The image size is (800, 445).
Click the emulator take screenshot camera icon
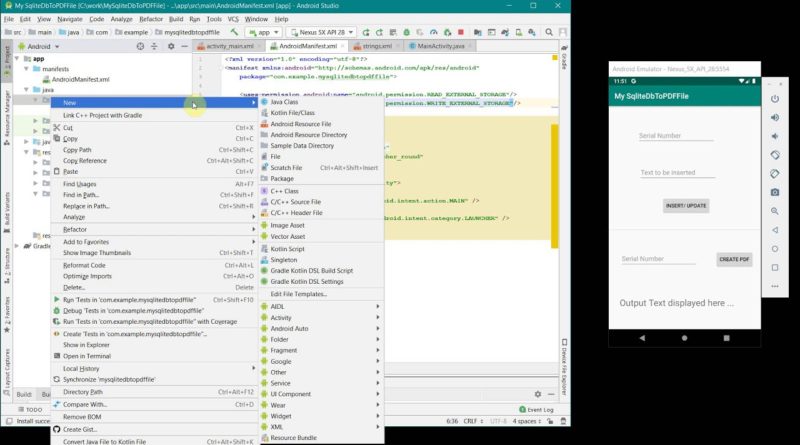point(775,192)
